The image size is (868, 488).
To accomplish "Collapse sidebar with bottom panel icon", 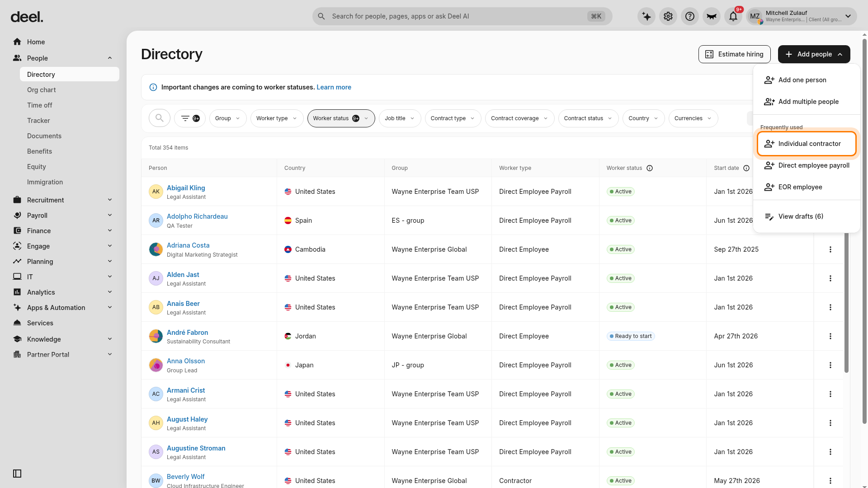I will (17, 474).
